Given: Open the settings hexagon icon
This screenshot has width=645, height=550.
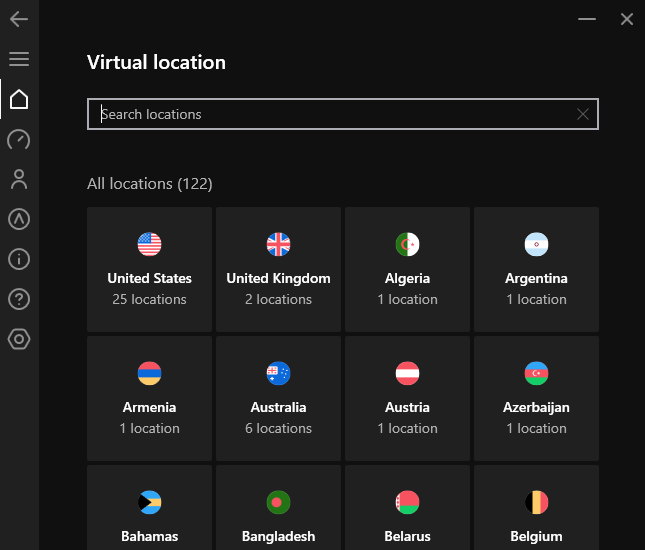Looking at the screenshot, I should 19,339.
